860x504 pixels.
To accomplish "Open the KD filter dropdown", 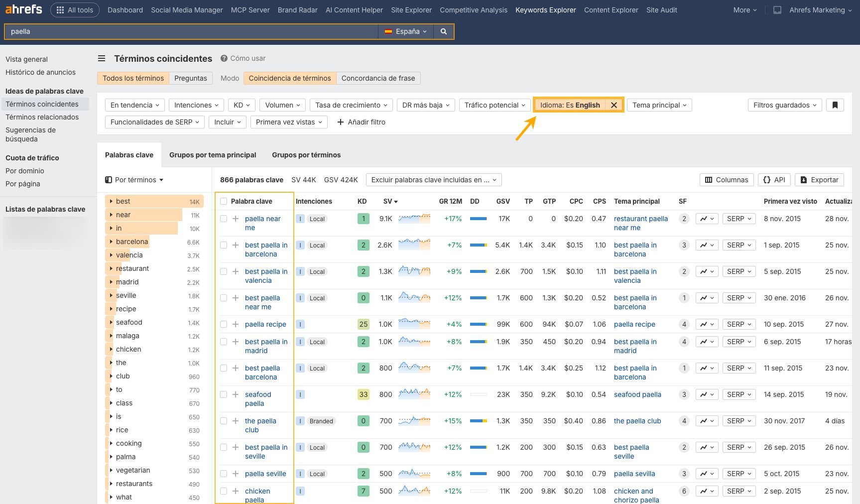I will click(242, 105).
